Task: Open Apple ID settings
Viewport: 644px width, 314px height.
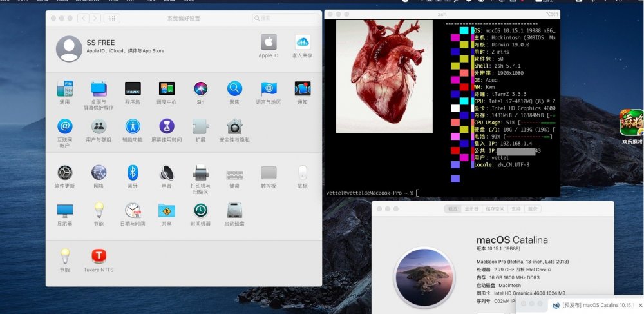Action: [x=269, y=43]
